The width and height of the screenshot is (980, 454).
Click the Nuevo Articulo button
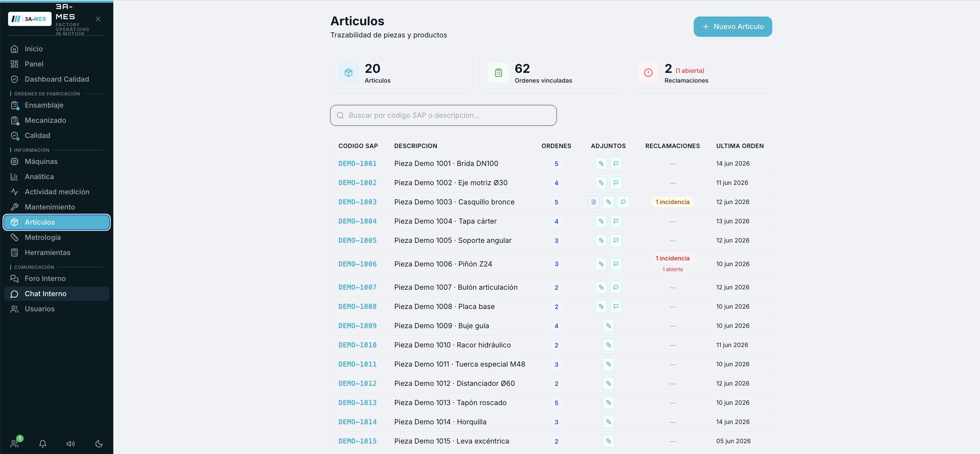pos(732,27)
